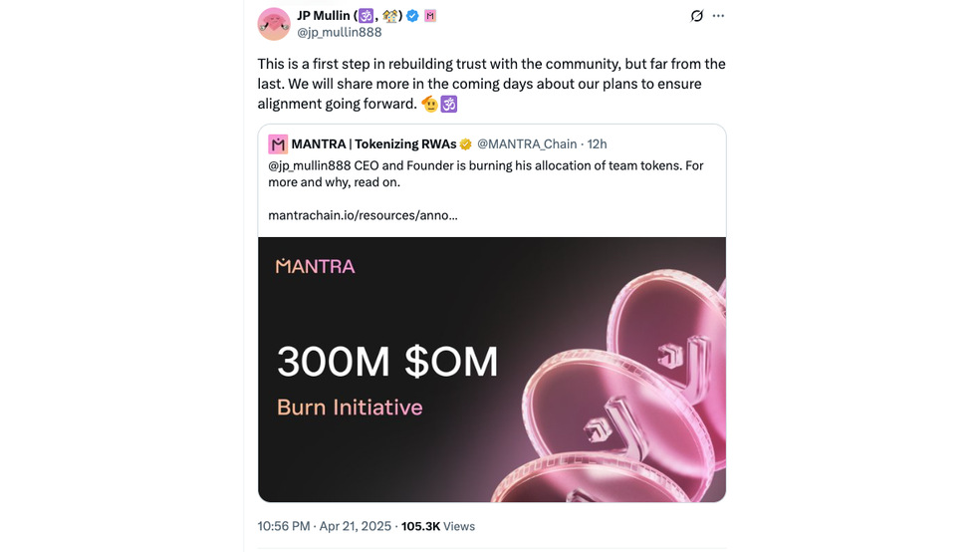Open the three-dots more options menu
The height and width of the screenshot is (552, 980).
(719, 16)
